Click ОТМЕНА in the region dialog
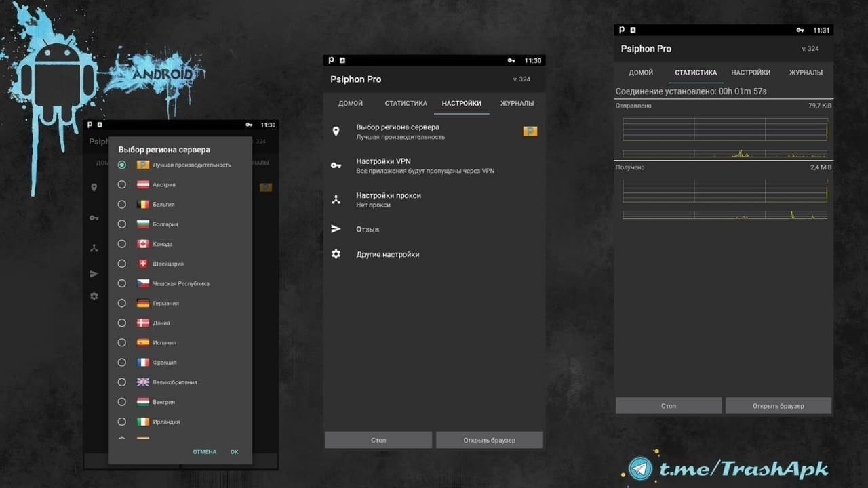868x488 pixels. (205, 452)
